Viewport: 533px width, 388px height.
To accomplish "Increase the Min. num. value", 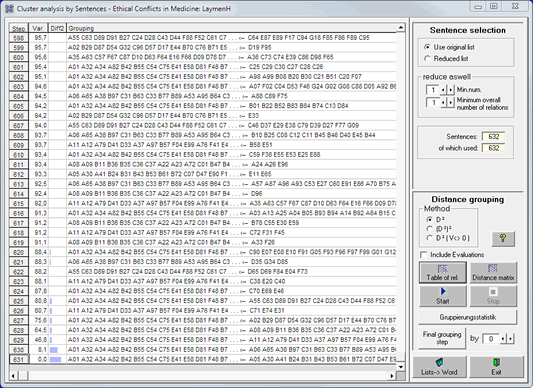I will (450, 90).
